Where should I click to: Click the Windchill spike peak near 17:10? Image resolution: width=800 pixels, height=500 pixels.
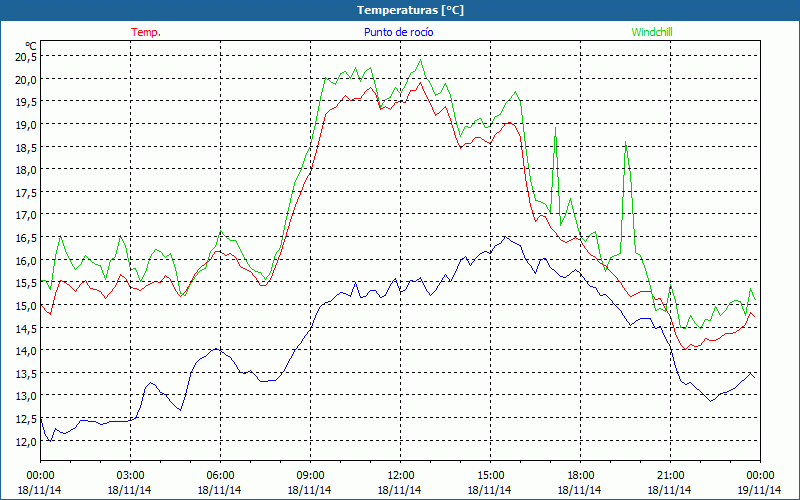pyautogui.click(x=555, y=128)
